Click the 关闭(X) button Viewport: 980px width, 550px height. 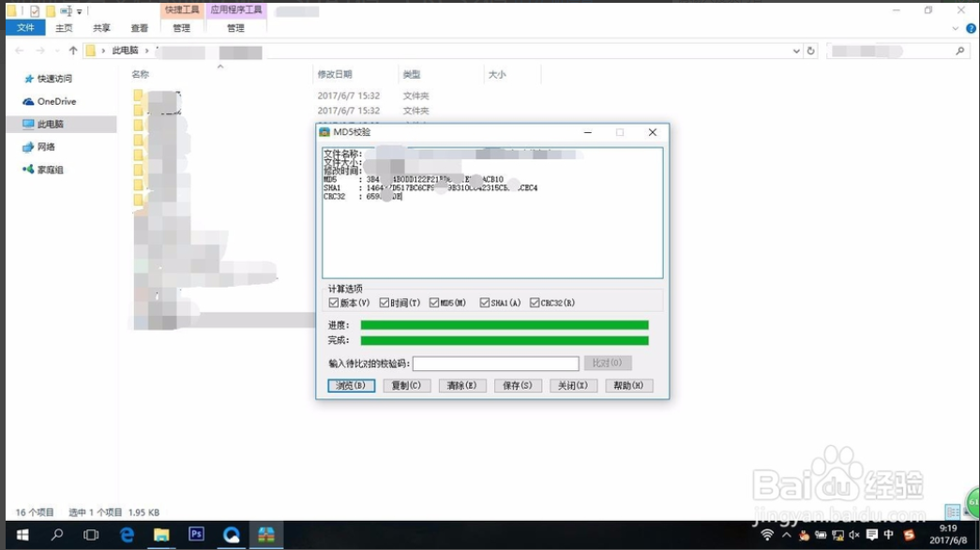pyautogui.click(x=573, y=386)
